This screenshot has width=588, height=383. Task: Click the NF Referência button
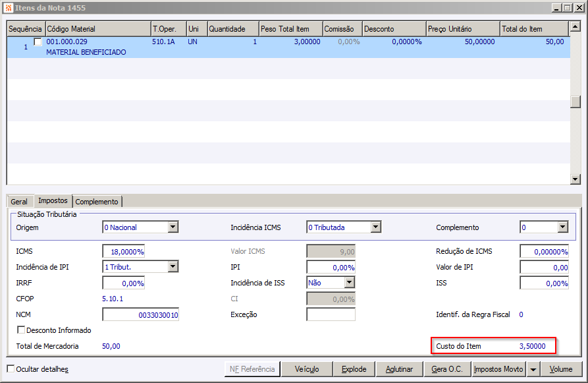(252, 369)
